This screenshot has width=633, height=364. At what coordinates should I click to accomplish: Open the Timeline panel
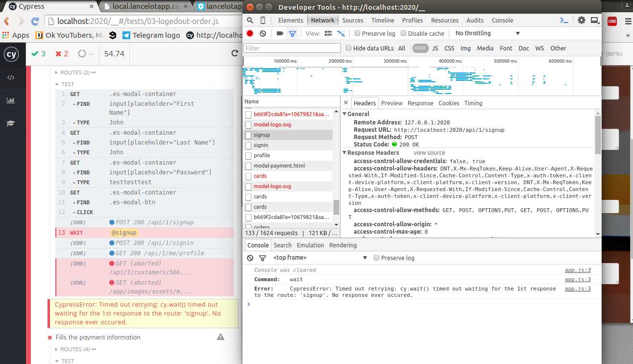(x=383, y=20)
